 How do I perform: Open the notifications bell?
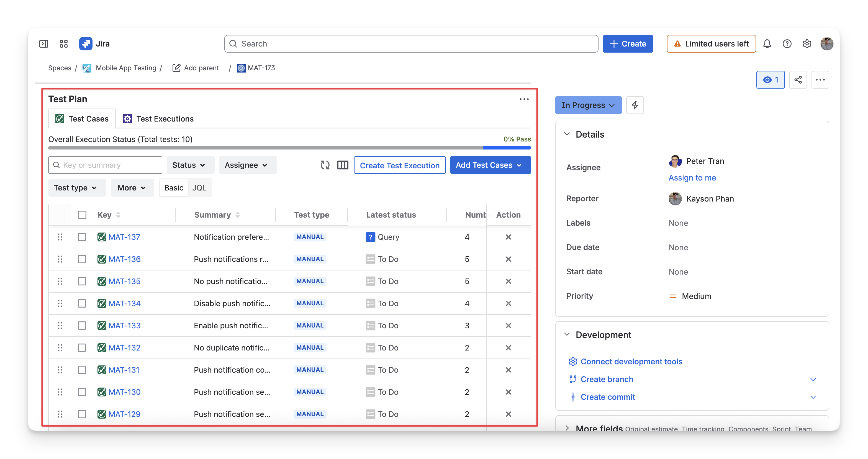(767, 44)
